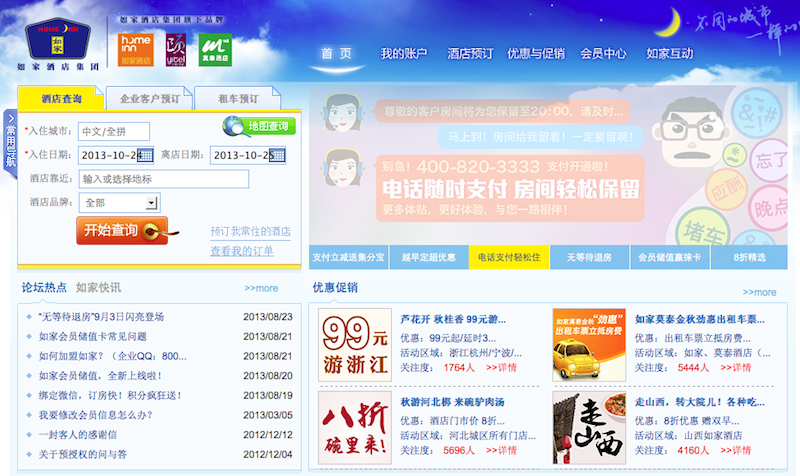Click >>详情 next to 1764人

[501, 368]
